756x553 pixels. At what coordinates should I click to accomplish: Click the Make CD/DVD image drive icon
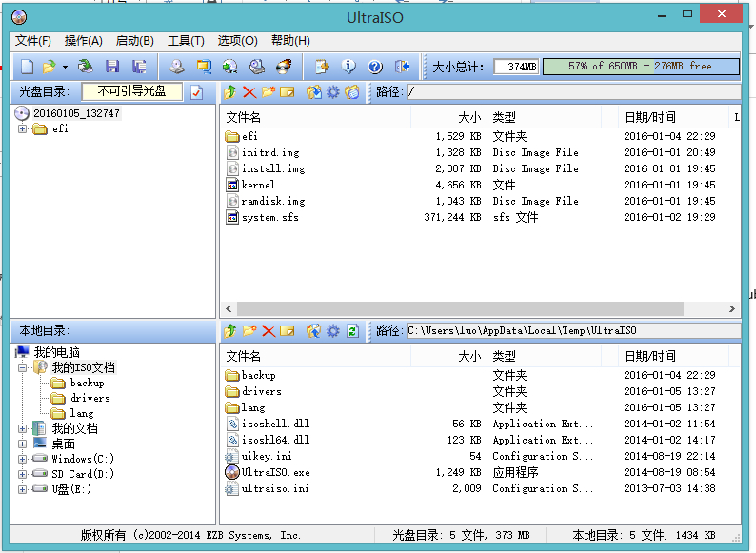pos(177,67)
